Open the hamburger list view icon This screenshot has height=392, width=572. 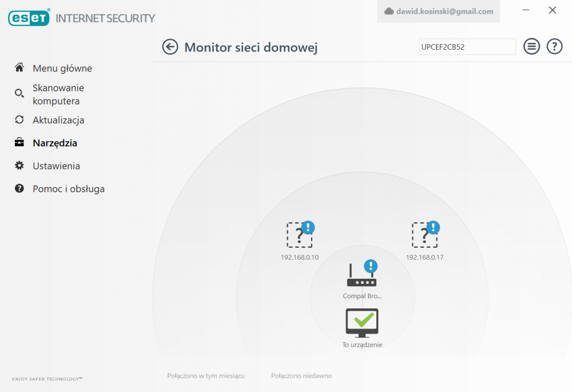pyautogui.click(x=531, y=47)
